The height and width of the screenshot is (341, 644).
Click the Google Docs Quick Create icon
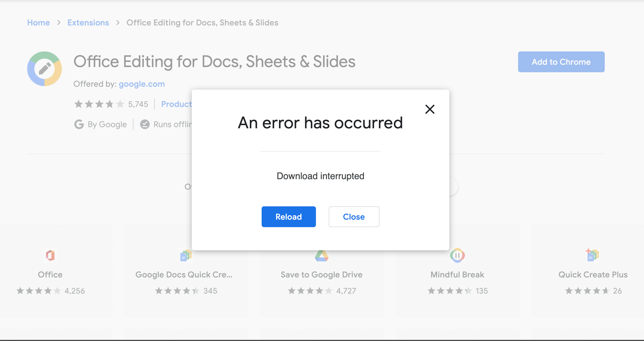click(185, 256)
